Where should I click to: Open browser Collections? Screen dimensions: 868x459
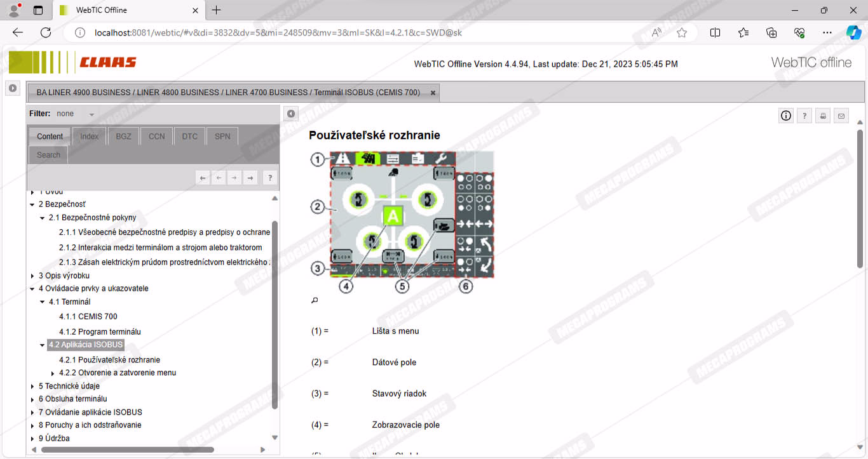771,32
